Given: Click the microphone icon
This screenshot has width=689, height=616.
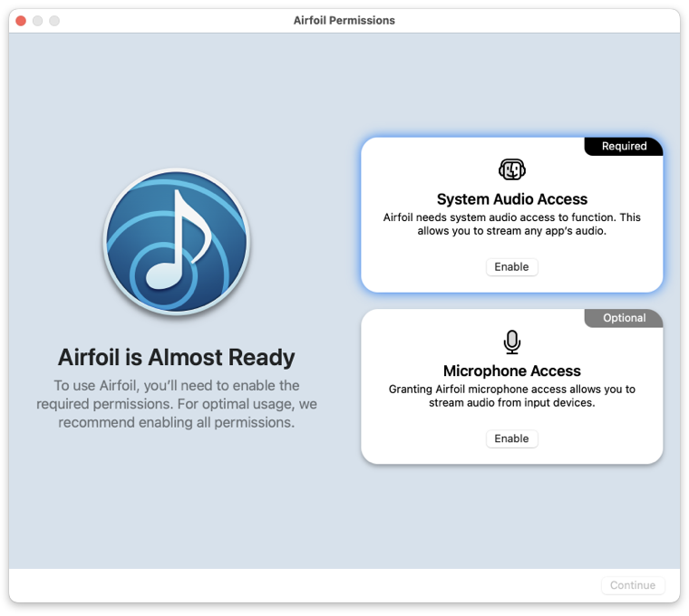Looking at the screenshot, I should [x=512, y=342].
